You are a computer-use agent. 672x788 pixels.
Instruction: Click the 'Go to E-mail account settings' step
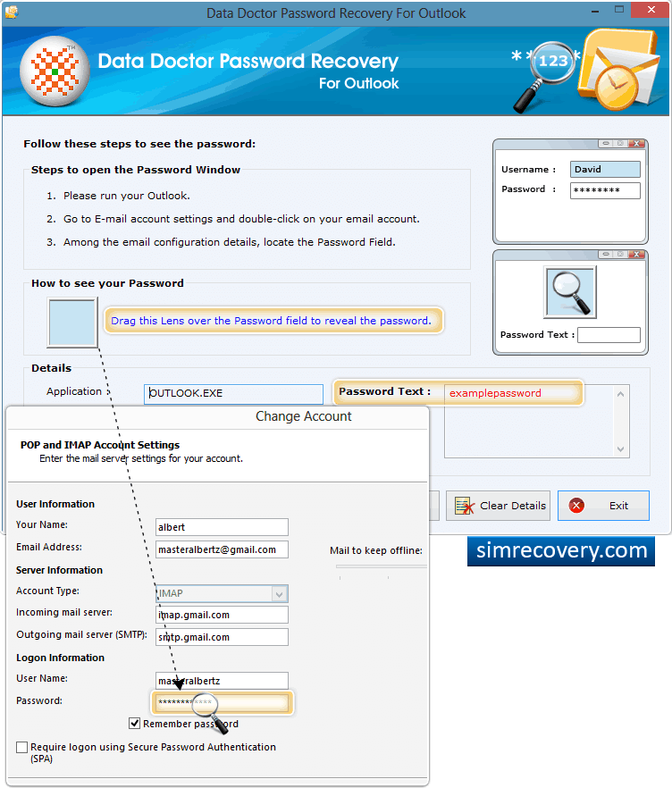241,219
